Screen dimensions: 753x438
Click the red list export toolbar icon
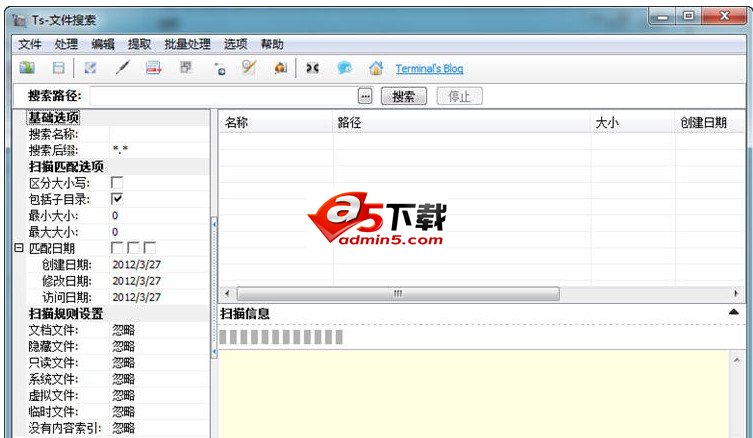(154, 68)
